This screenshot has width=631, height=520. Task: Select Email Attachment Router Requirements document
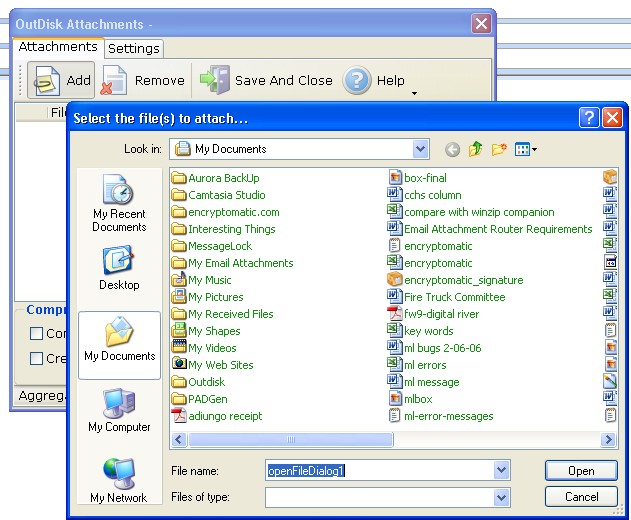(x=490, y=229)
